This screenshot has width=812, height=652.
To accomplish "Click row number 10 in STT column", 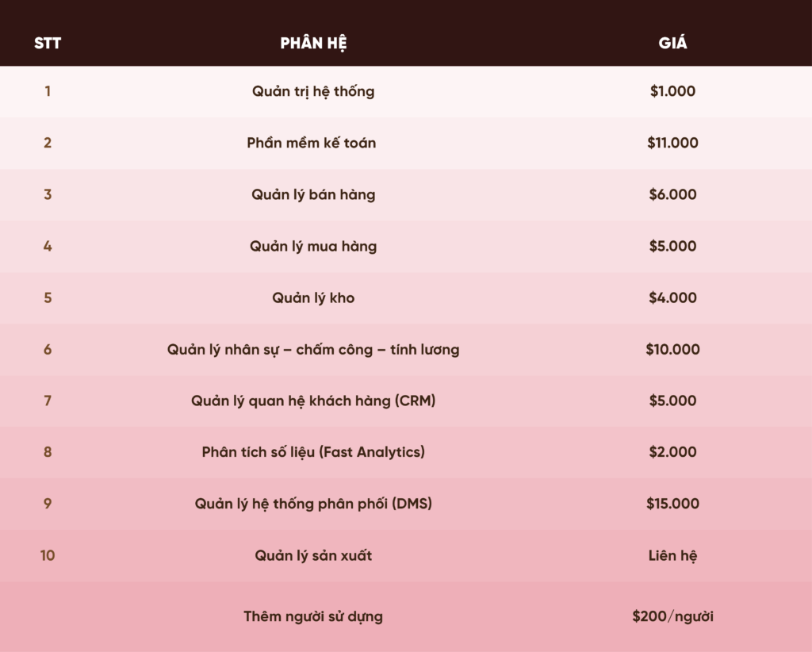I will coord(48,556).
